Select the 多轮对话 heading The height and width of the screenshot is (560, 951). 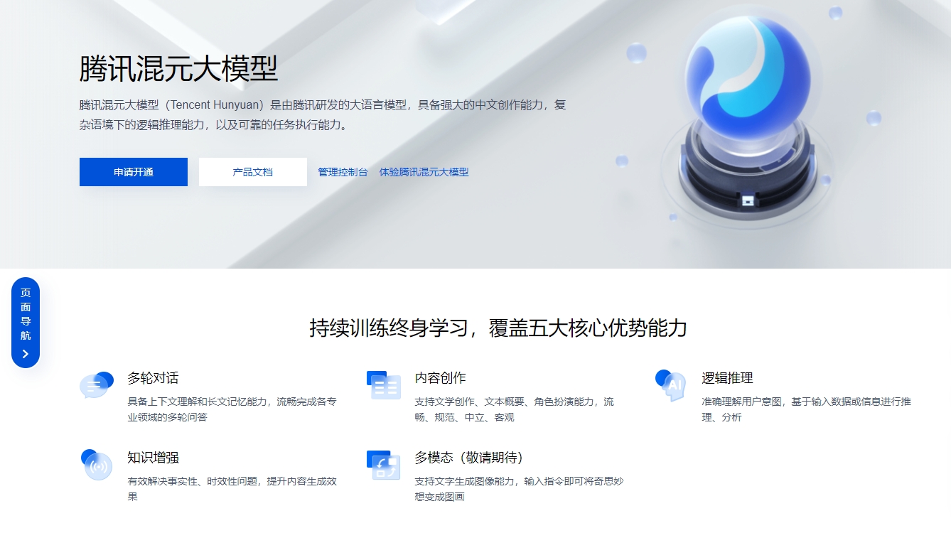(153, 378)
